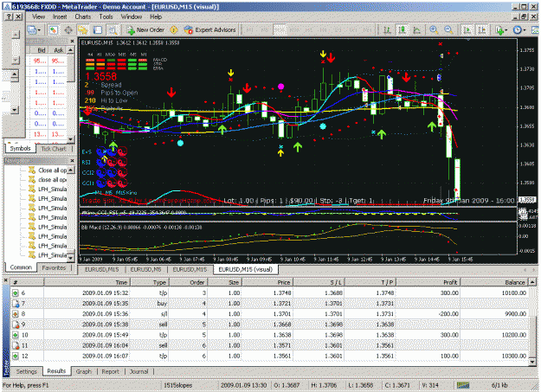Screen dimensions: 541x392
Task: Toggle the Strategy Tester icon
Action: (113, 30)
